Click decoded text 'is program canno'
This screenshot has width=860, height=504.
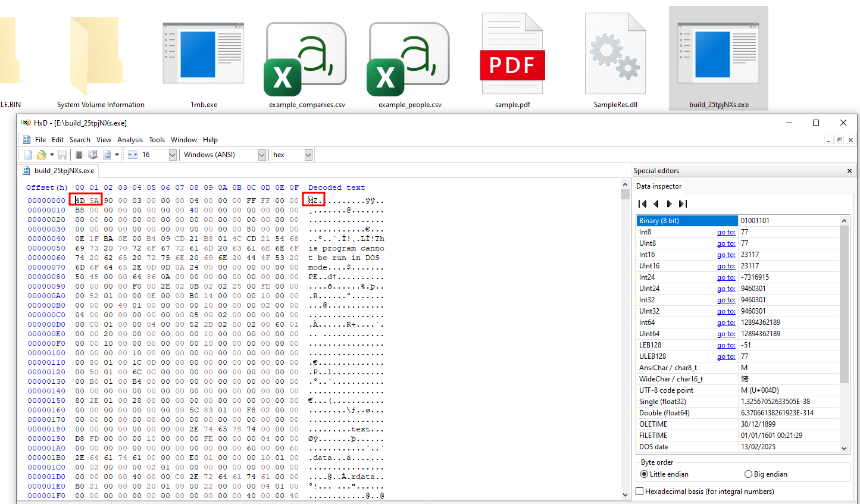click(346, 248)
